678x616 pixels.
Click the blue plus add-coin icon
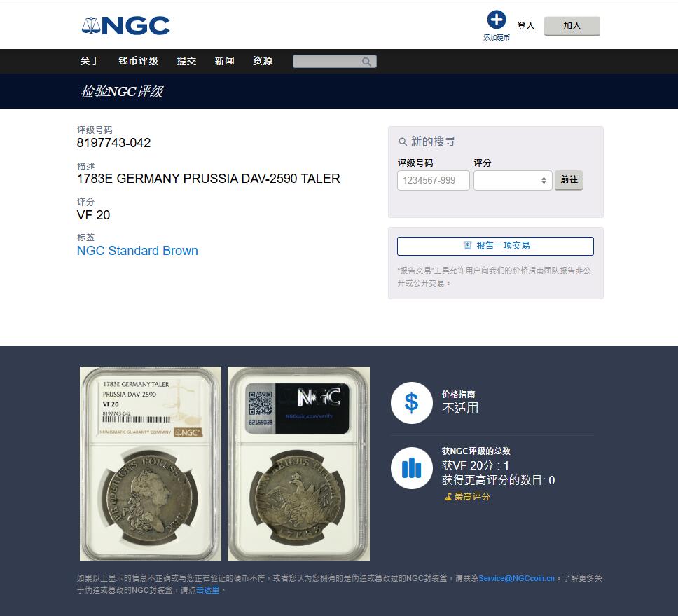tap(497, 20)
